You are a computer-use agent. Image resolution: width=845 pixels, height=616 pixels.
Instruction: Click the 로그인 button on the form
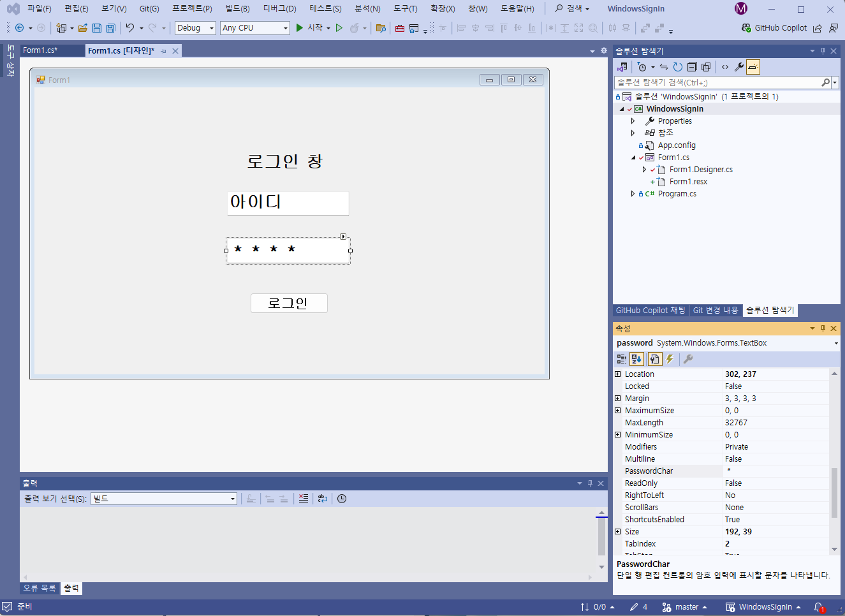[x=289, y=304]
